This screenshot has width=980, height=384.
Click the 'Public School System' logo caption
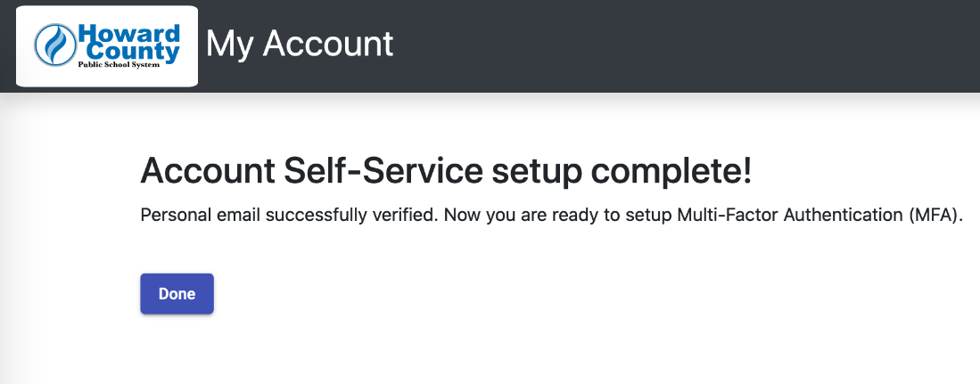[119, 64]
